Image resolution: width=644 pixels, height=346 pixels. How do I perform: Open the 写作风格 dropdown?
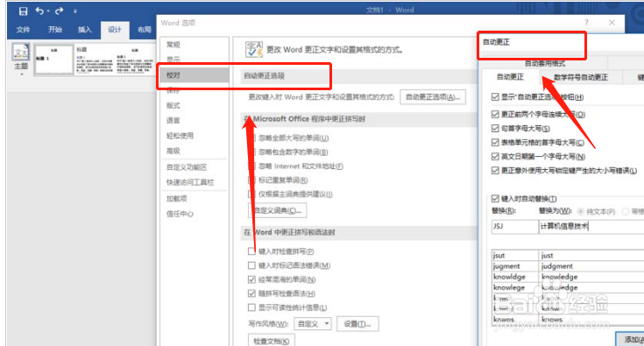(x=313, y=324)
